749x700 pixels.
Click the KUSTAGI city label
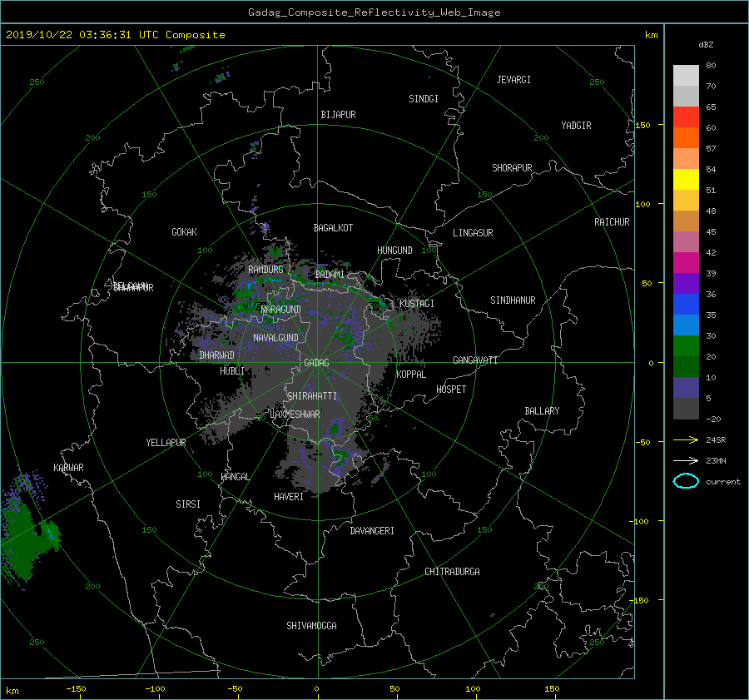tap(417, 304)
